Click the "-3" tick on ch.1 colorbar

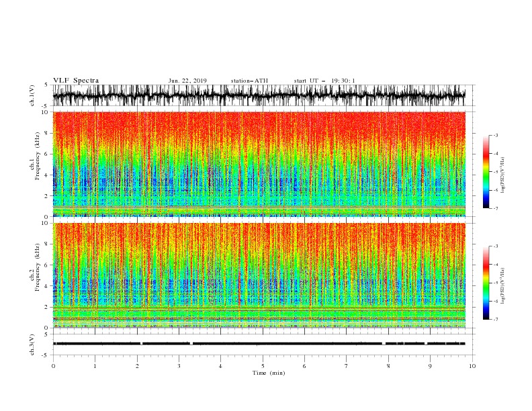pyautogui.click(x=495, y=135)
